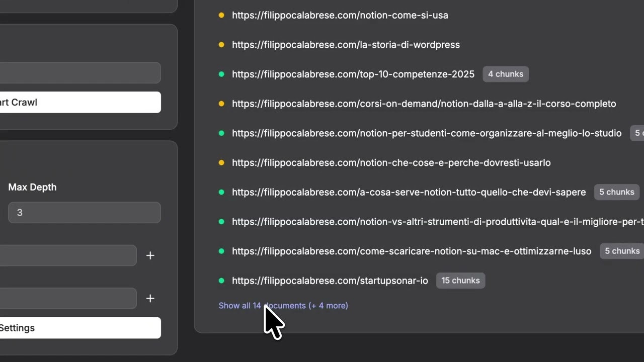644x362 pixels.
Task: Click yellow status dot for la-storia-di-wordpress
Action: click(x=221, y=45)
